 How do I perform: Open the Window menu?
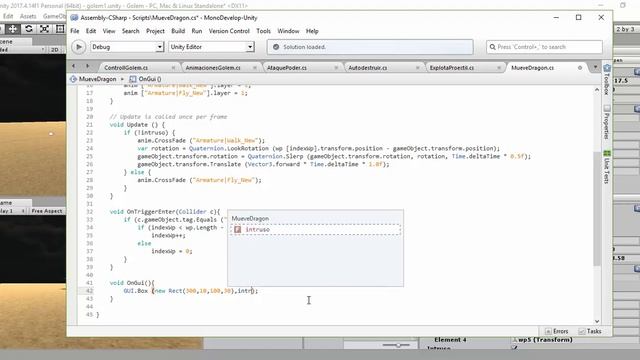coord(288,31)
